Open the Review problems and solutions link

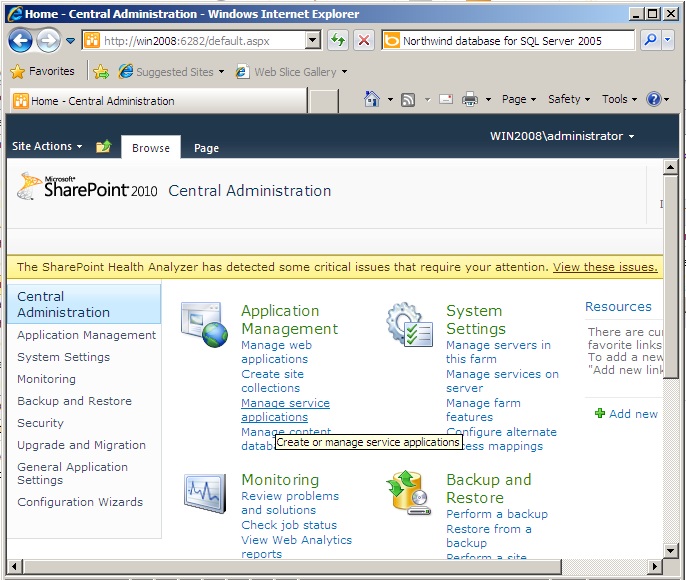[290, 503]
